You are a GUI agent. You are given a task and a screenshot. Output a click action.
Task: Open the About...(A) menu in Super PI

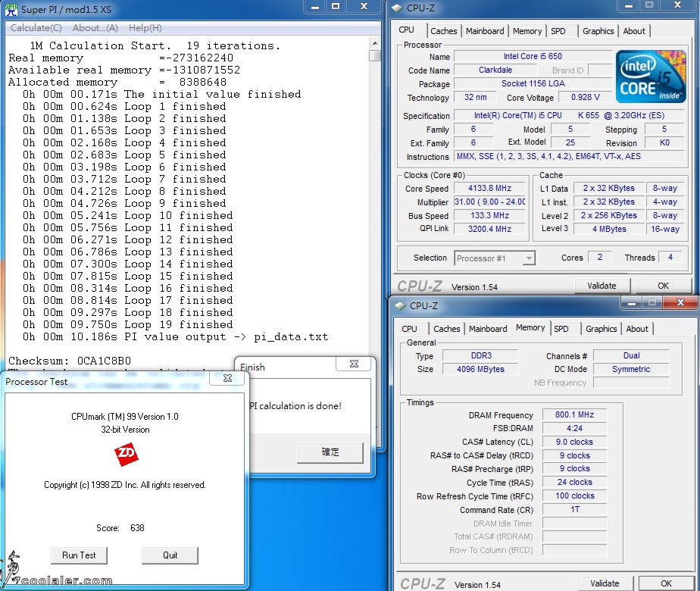click(x=95, y=28)
